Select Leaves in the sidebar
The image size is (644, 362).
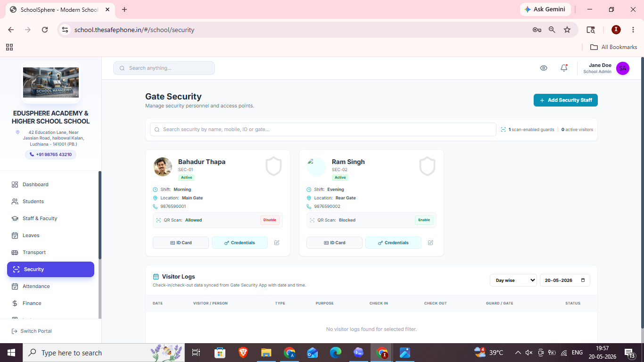coord(50,235)
